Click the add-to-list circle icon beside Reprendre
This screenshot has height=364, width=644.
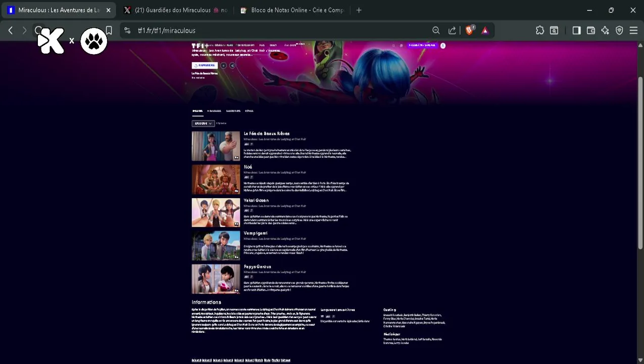223,65
